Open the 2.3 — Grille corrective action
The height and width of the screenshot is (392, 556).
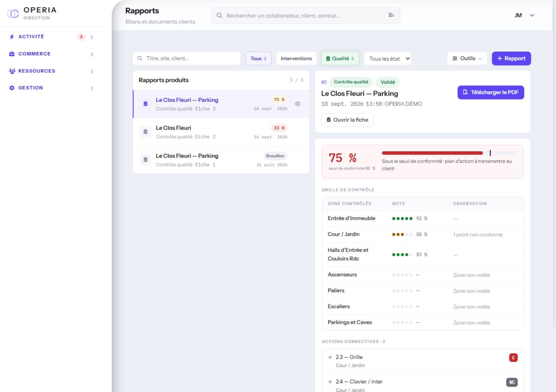(423, 361)
